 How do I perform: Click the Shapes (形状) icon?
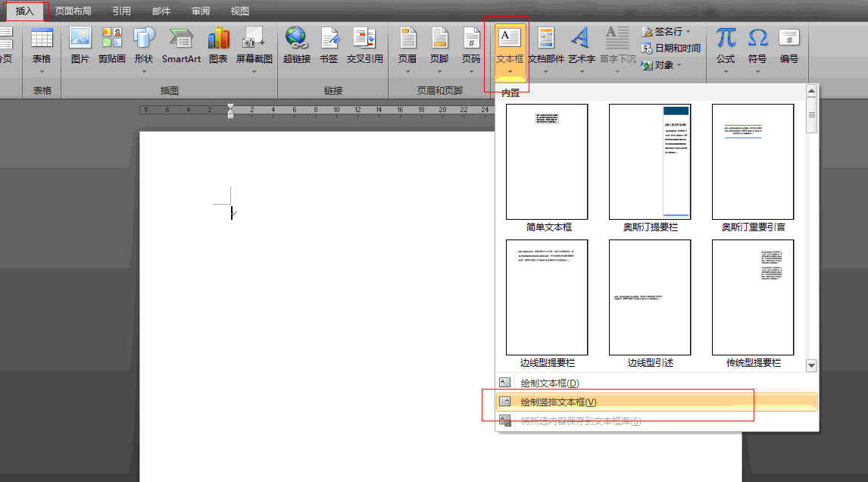(x=144, y=38)
